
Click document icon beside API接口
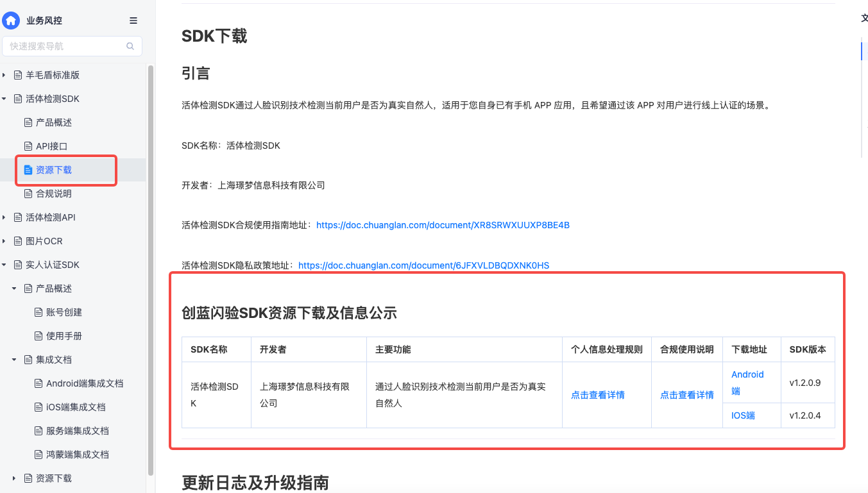pos(28,146)
